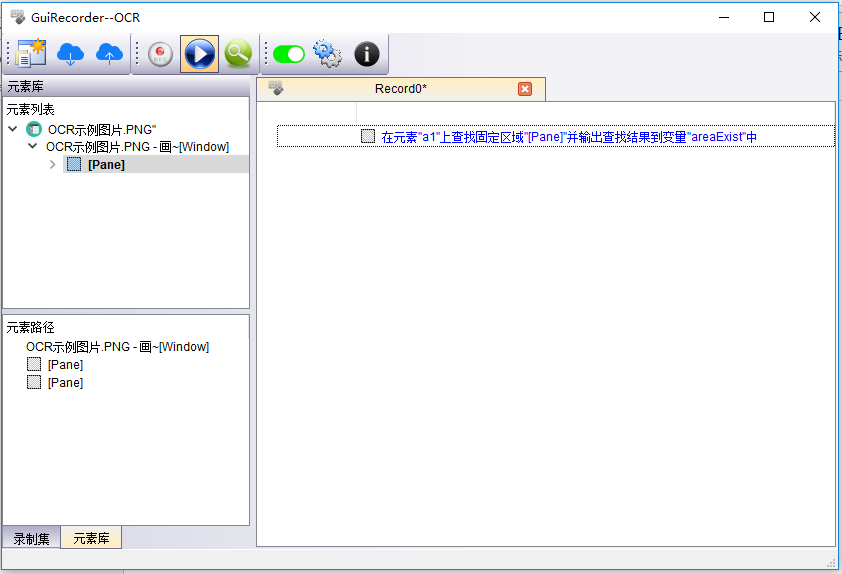Click the cloud download icon
Image resolution: width=842 pixels, height=574 pixels.
70,54
